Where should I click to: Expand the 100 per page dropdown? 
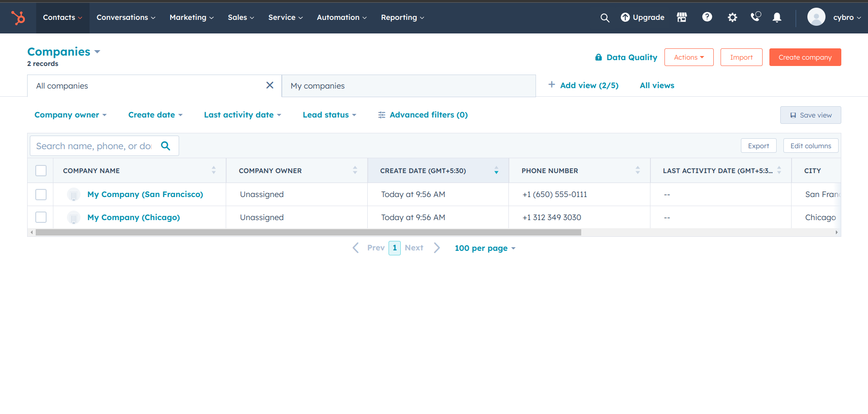(485, 248)
